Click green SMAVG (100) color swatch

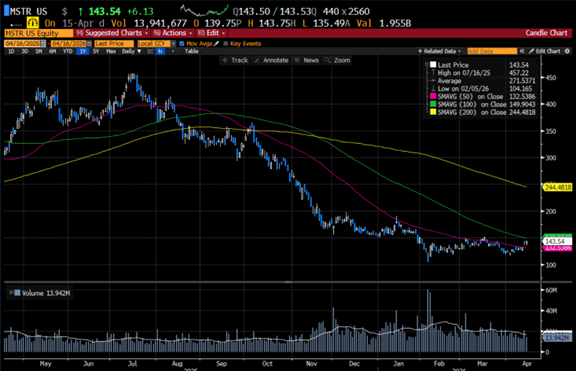(433, 104)
